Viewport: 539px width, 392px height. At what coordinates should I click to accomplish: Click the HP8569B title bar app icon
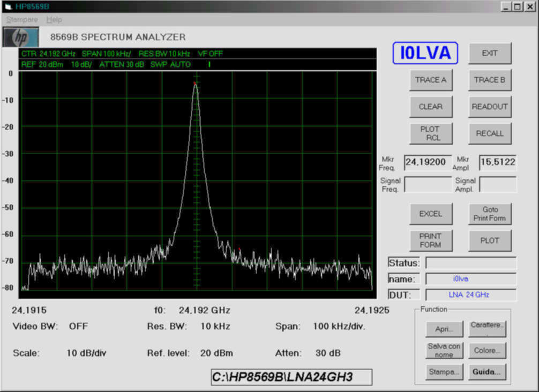pyautogui.click(x=9, y=6)
